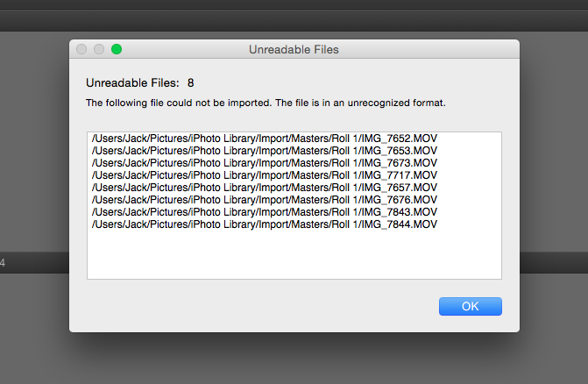Click the OK button
Screen dimensions: 588x384
[470, 306]
